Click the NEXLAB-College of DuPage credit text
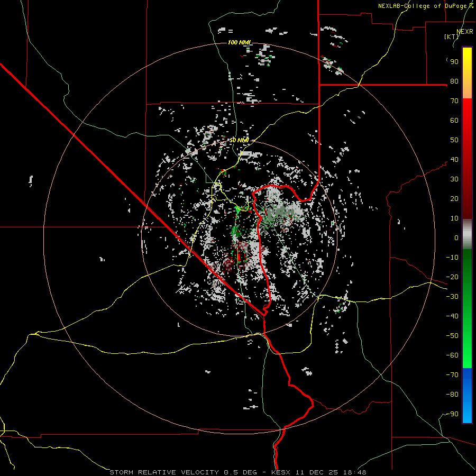476x476 pixels. (425, 6)
